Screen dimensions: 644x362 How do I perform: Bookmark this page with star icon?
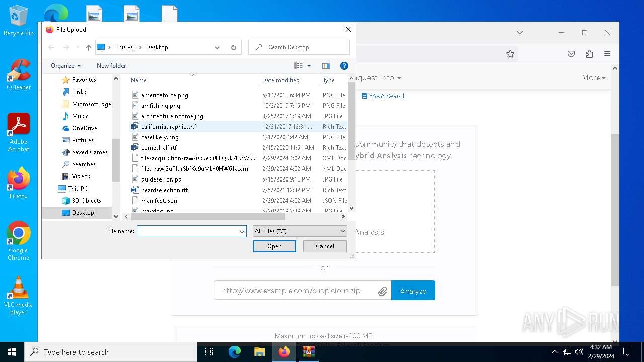(x=510, y=54)
